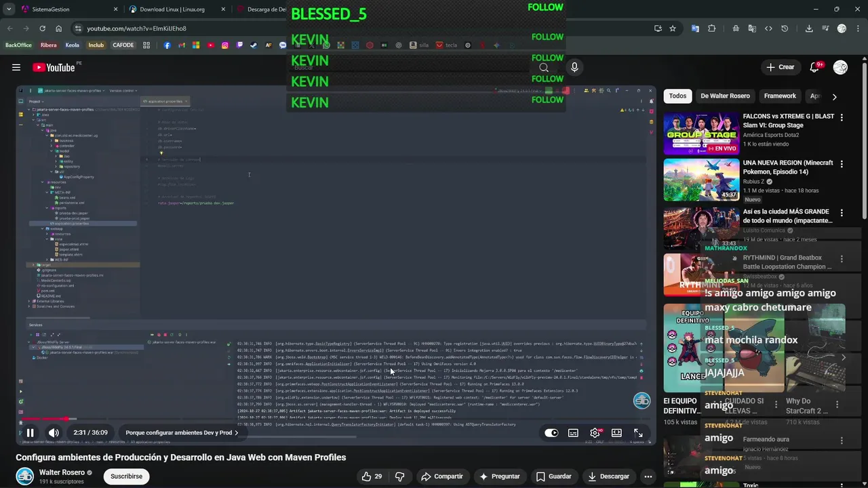Click the Crear button

(x=780, y=67)
